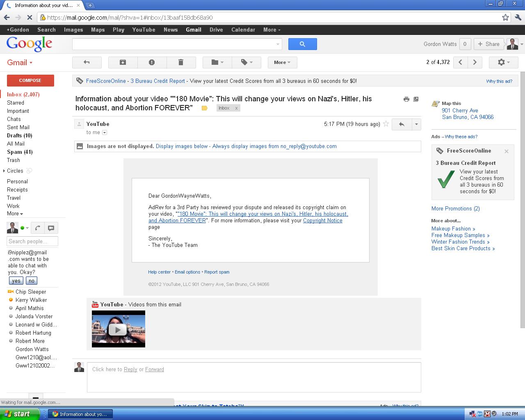Screen dimensions: 525x420
Task: Delete the email with the trash icon
Action: point(181,62)
